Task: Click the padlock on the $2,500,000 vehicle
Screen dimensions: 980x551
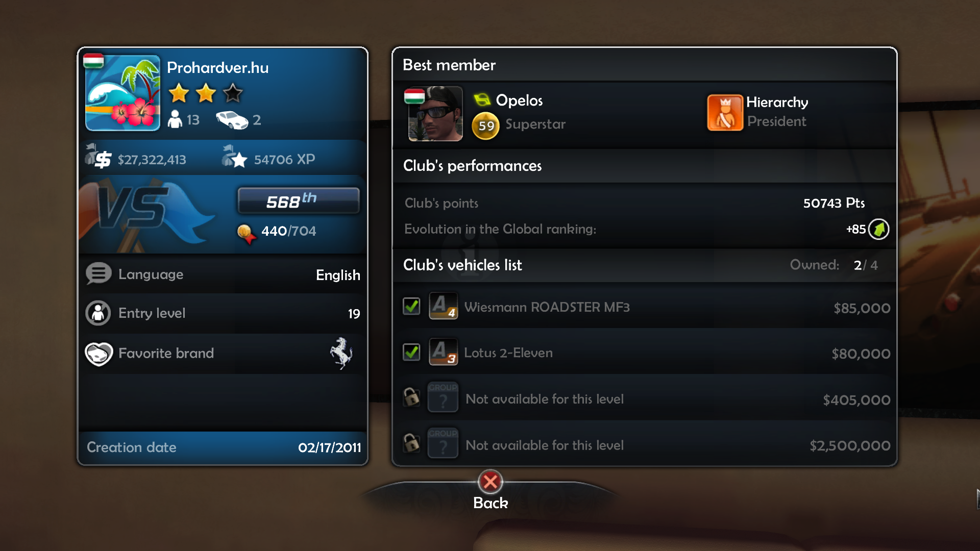Action: [411, 442]
